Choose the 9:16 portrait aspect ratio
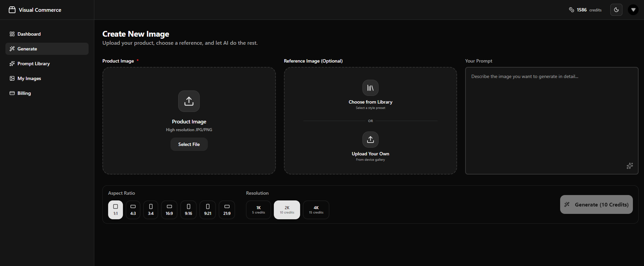The height and width of the screenshot is (266, 644). click(189, 210)
